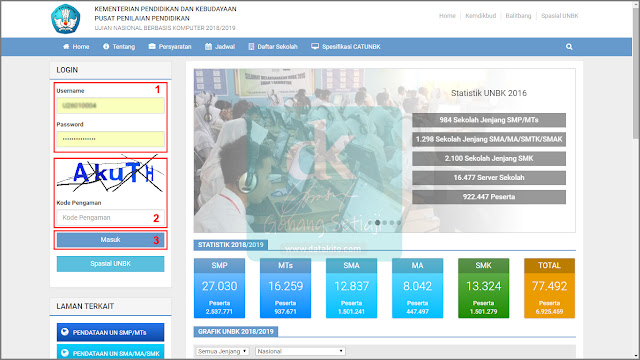Click the Kode Pengaman input field
Screen dimensions: 640x360
pyautogui.click(x=111, y=218)
